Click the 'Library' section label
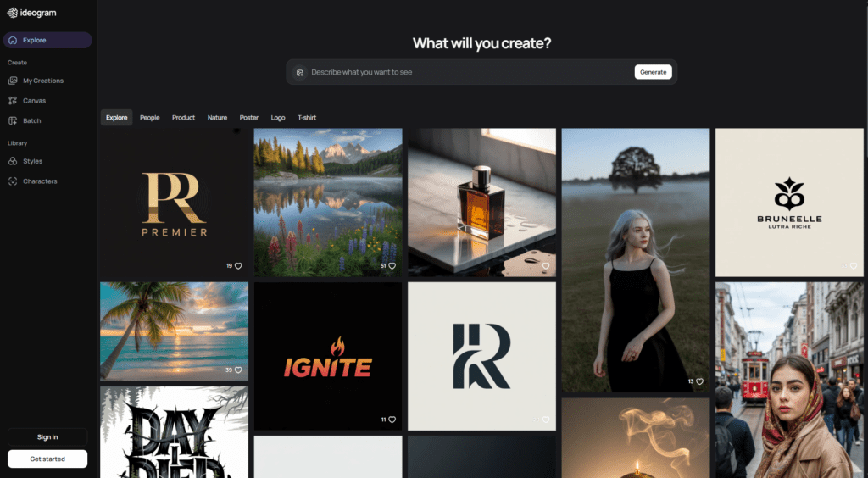868x478 pixels. [17, 143]
